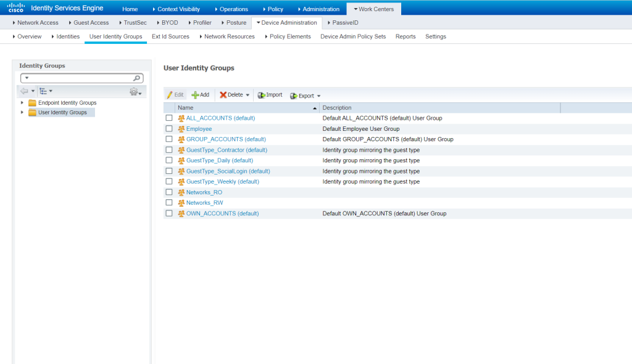
Task: Click the Description column header
Action: 439,107
